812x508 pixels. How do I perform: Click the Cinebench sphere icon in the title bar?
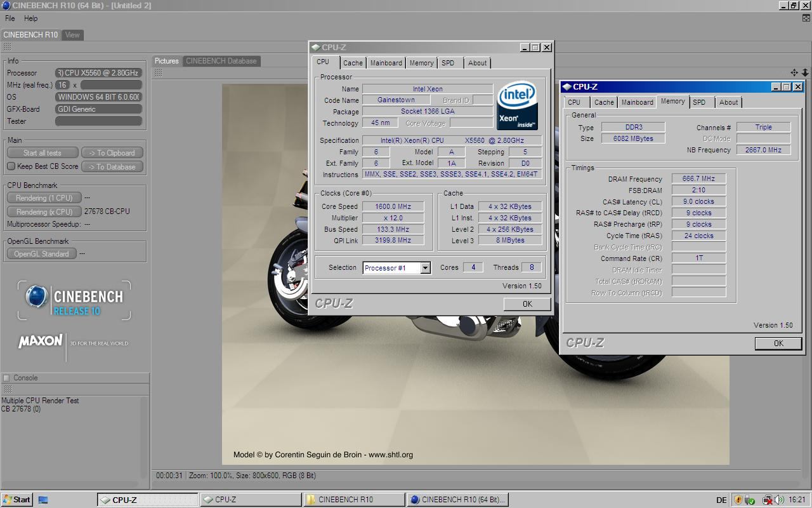click(6, 6)
